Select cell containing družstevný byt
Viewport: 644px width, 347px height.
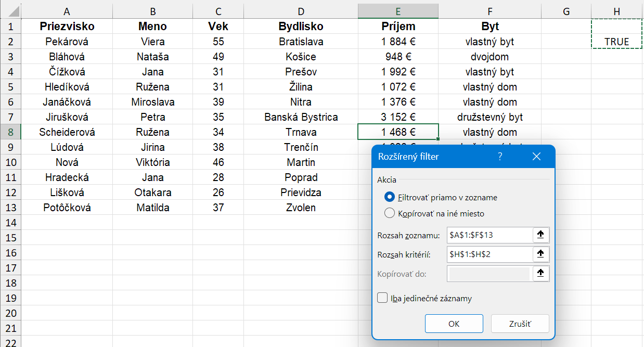click(490, 117)
